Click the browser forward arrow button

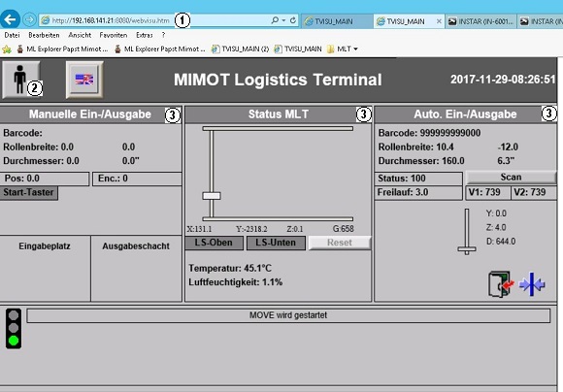29,19
